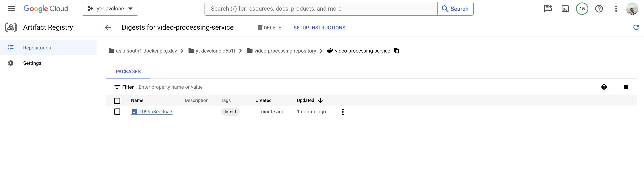
Task: Refresh the digests list
Action: [x=636, y=28]
